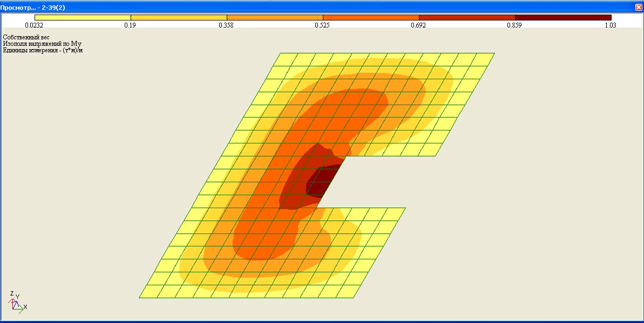Select the 0.525 scale label
644x323 pixels.
(322, 25)
